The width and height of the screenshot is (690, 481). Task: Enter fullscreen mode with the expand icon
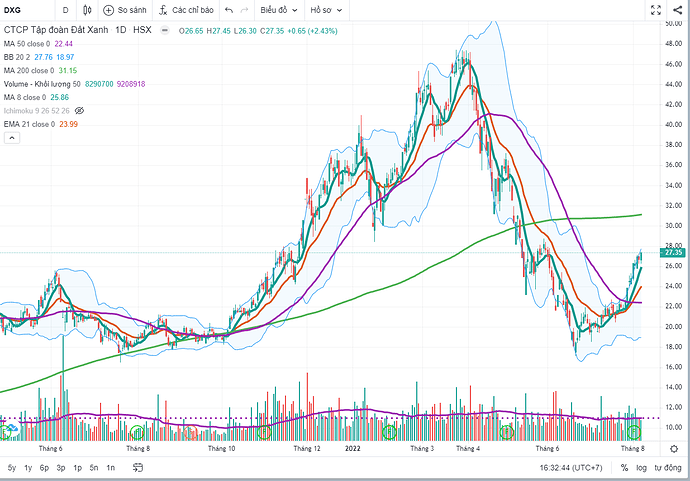pyautogui.click(x=656, y=10)
